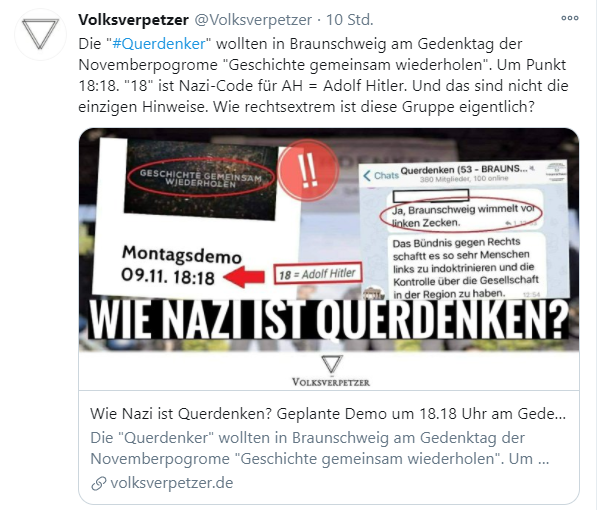Viewport: 600px width, 510px height.
Task: Click the red arrow pointing at 18:18
Action: (244, 277)
